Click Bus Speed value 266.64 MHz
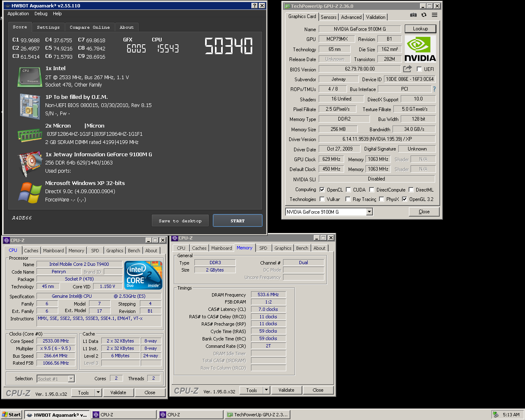Screen dimensions: 525x420 (x=56, y=356)
